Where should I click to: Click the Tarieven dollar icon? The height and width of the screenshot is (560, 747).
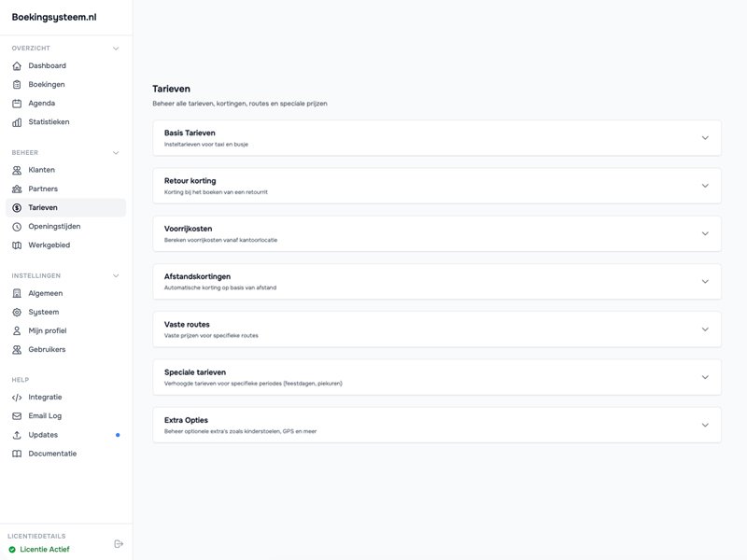point(15,206)
